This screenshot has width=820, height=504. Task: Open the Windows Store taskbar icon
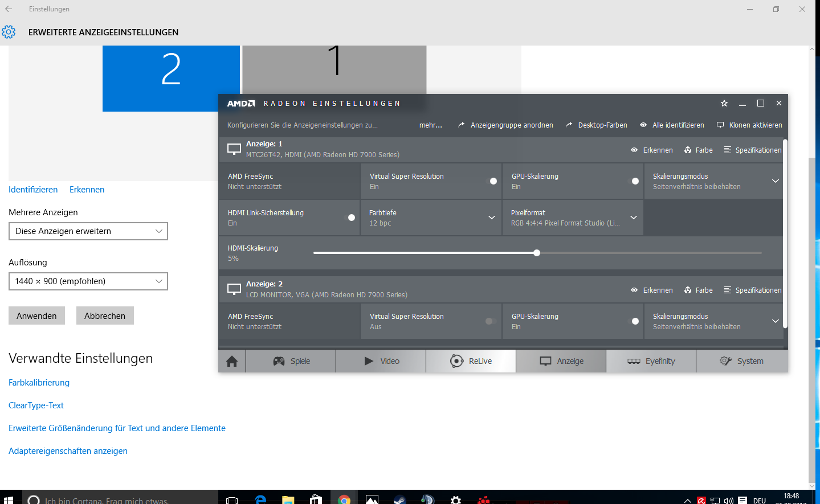pos(316,500)
